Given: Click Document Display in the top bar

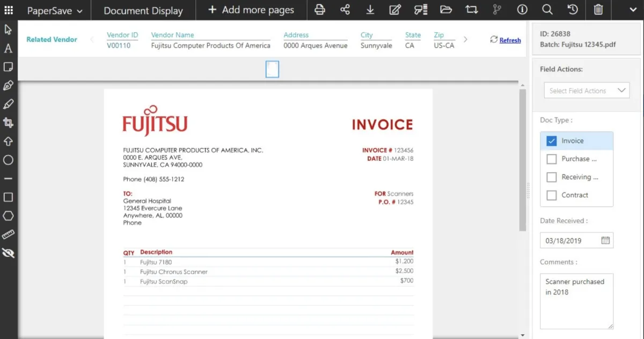Looking at the screenshot, I should point(143,11).
